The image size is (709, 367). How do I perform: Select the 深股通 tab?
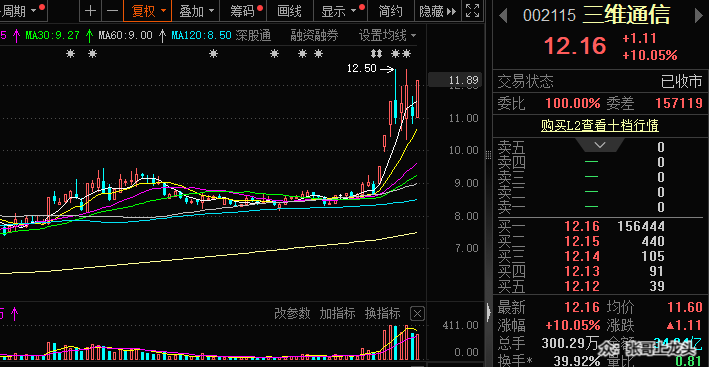pos(253,35)
